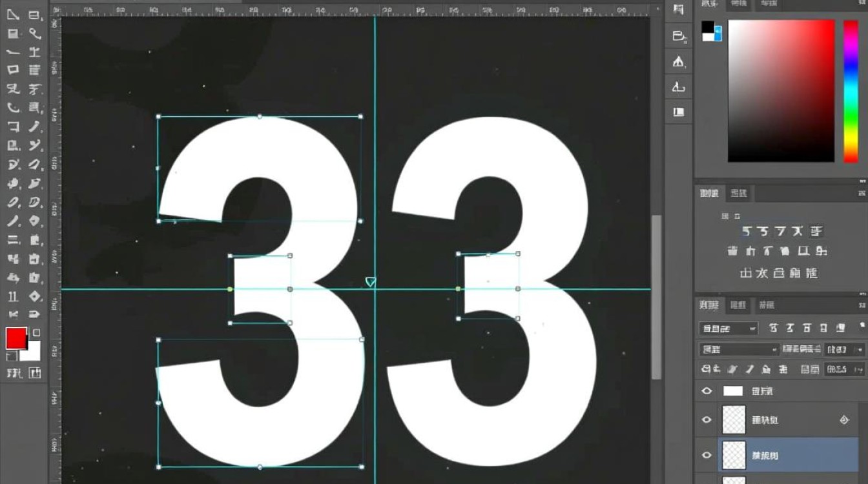
Task: Switch to the second tab of layers panel
Action: [x=737, y=305]
